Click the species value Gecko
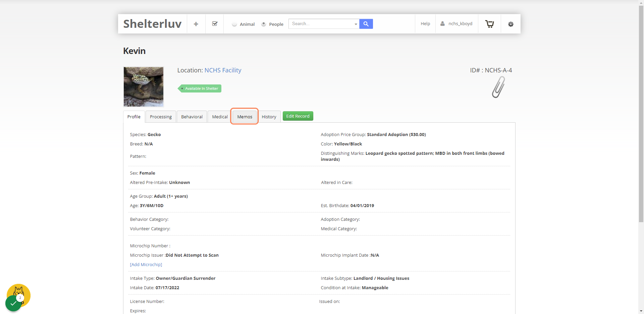Screen dimensions: 644x314 point(154,134)
